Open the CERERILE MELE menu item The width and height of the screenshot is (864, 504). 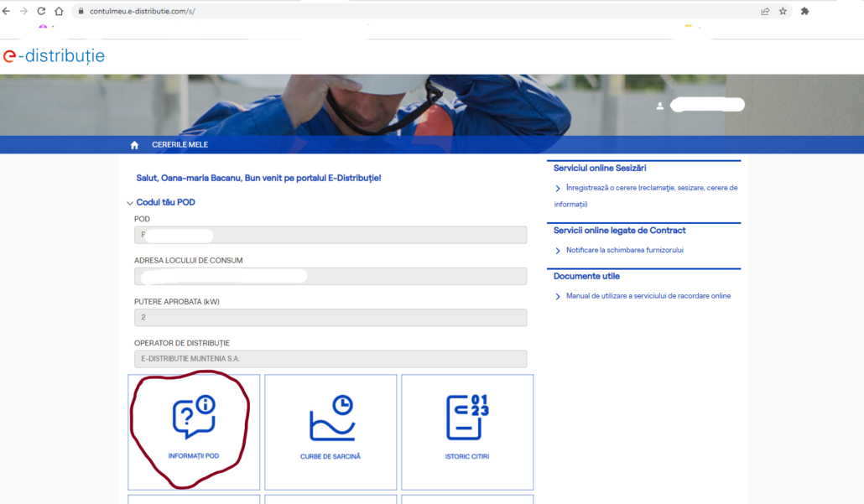pos(180,145)
